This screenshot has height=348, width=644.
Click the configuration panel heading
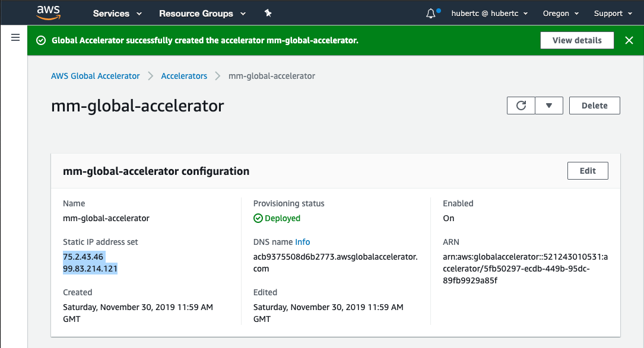pyautogui.click(x=156, y=171)
